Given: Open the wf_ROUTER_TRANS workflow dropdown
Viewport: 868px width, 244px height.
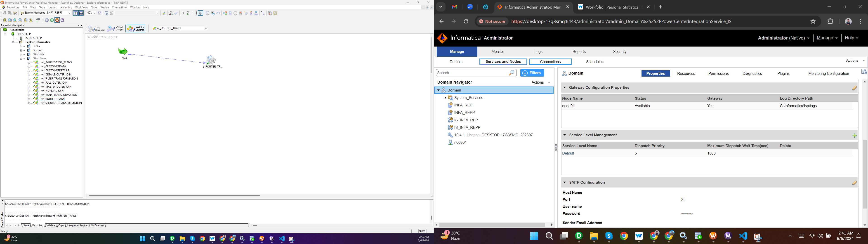Looking at the screenshot, I should (x=206, y=29).
